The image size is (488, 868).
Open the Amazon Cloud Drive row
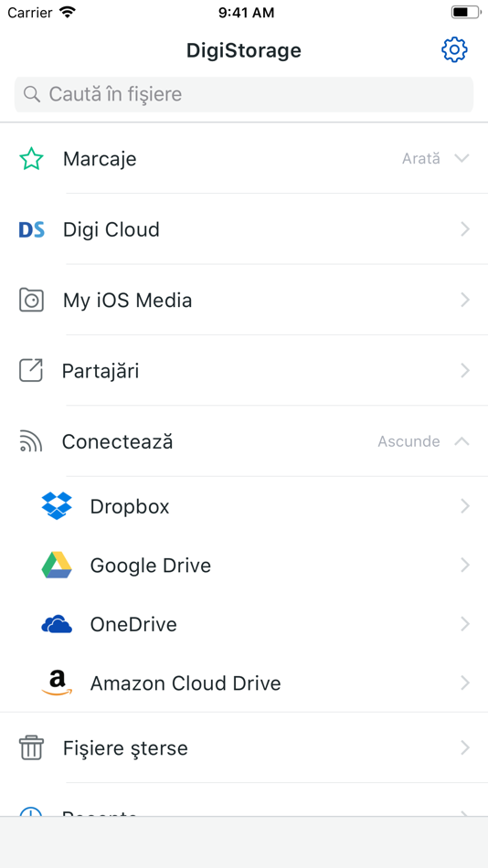(x=244, y=683)
